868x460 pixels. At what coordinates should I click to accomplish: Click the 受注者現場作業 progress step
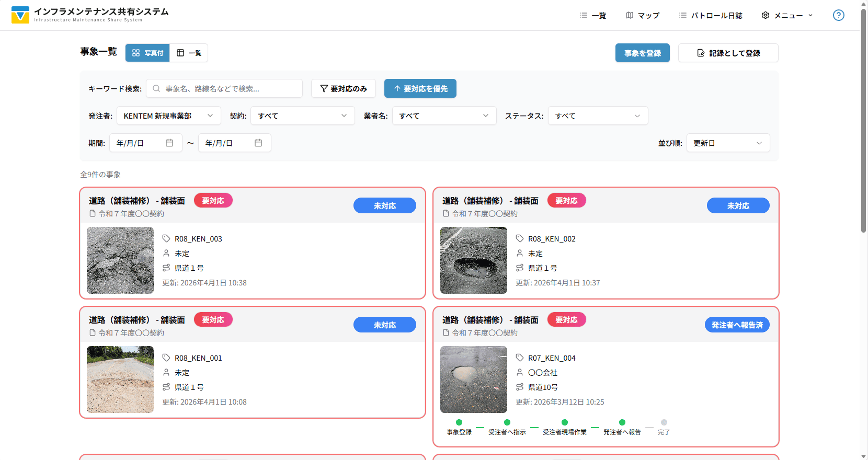tap(564, 427)
